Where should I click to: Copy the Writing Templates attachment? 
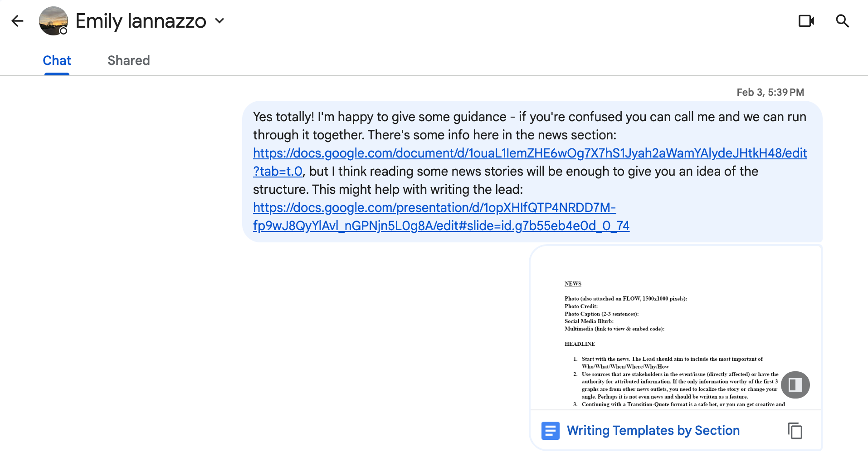795,430
